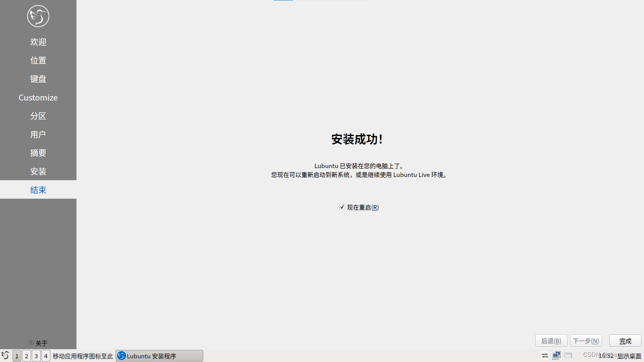644x362 pixels.
Task: Select the 位置 step in sidebar
Action: (x=38, y=60)
